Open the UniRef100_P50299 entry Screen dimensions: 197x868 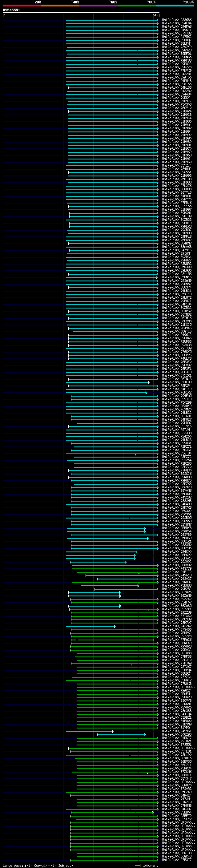point(176,402)
